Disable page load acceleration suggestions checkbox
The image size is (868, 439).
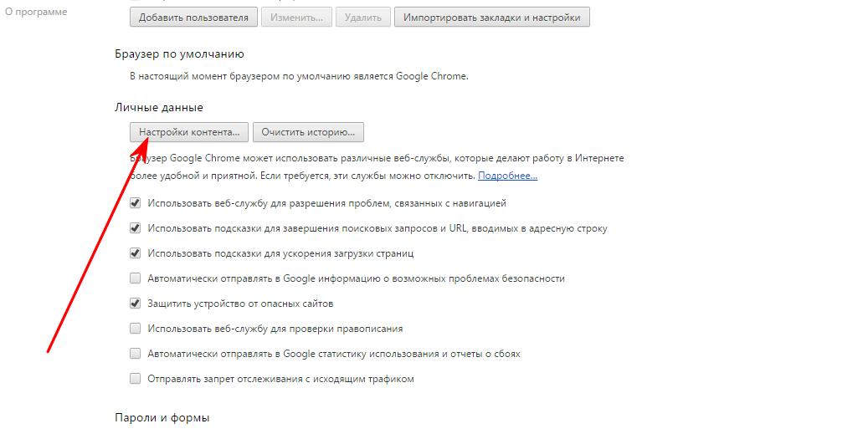pyautogui.click(x=135, y=253)
